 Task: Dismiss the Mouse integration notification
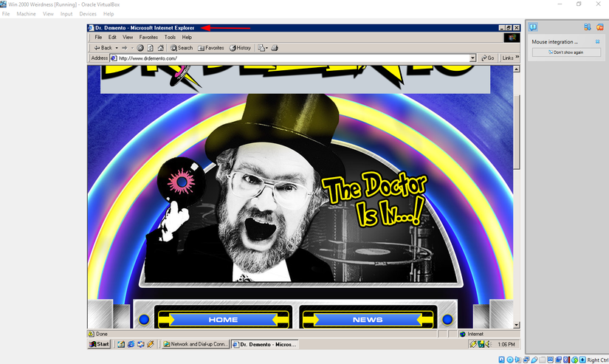[x=597, y=41]
